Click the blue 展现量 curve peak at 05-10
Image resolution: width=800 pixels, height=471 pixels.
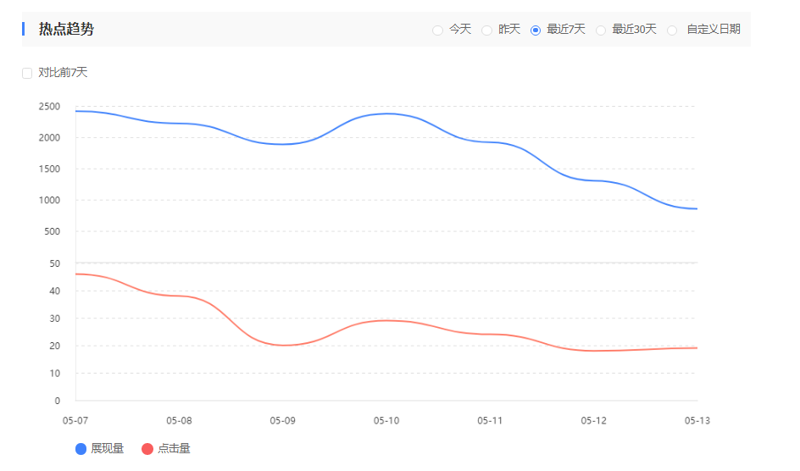(387, 113)
